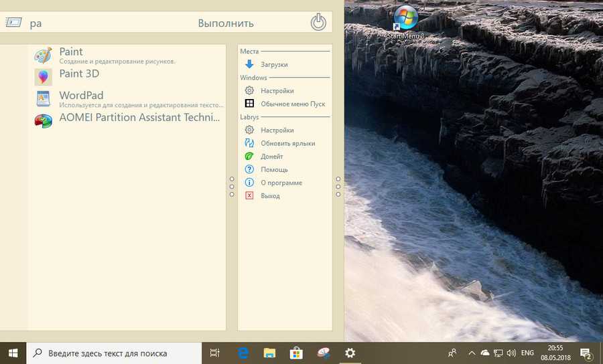Click the Донейт leaf item
Viewport: 603px width, 364px height.
coord(271,157)
